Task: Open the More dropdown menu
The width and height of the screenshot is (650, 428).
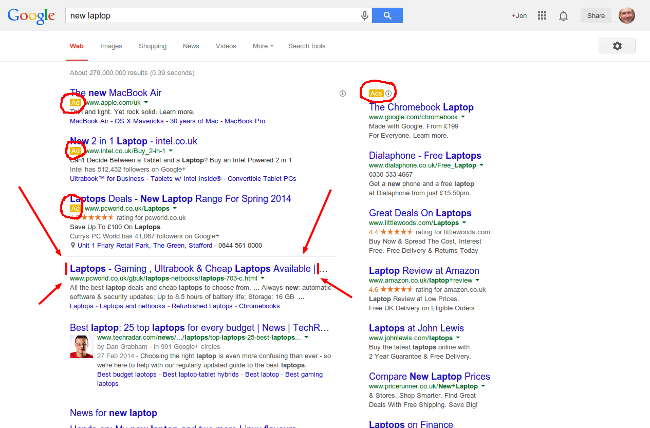Action: [x=263, y=46]
